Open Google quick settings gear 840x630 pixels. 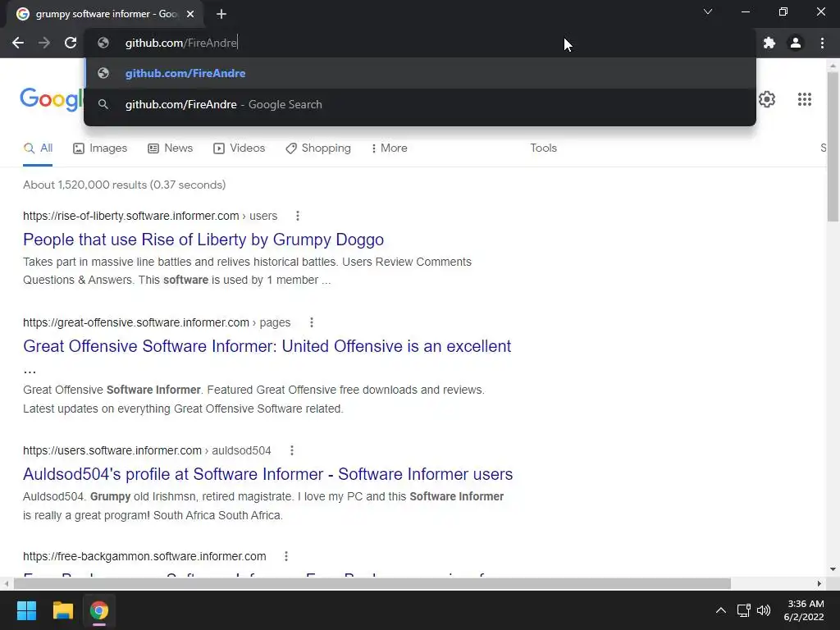767,99
